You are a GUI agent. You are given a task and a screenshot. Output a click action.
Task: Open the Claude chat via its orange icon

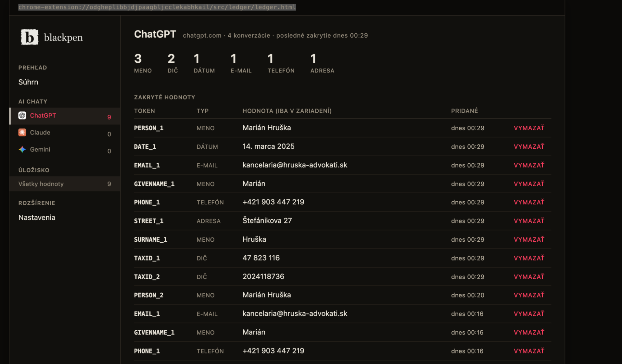click(x=22, y=133)
